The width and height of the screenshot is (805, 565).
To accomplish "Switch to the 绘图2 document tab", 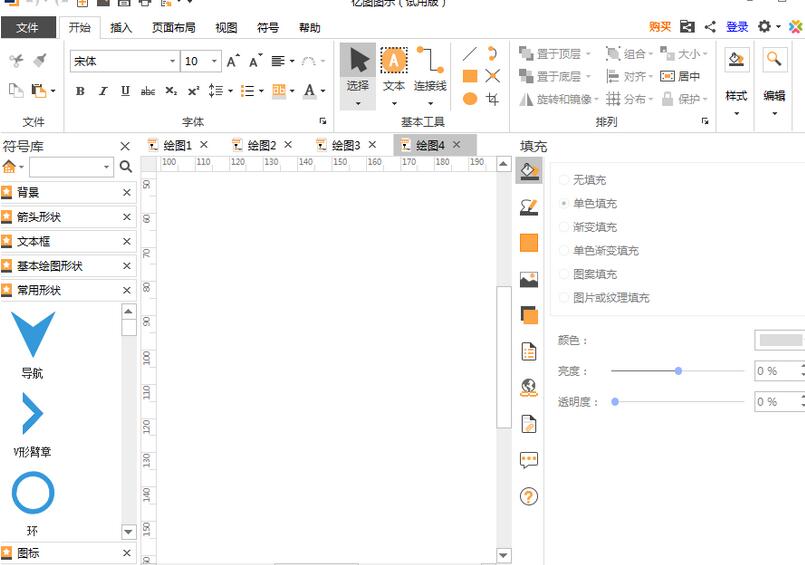I will tap(261, 145).
